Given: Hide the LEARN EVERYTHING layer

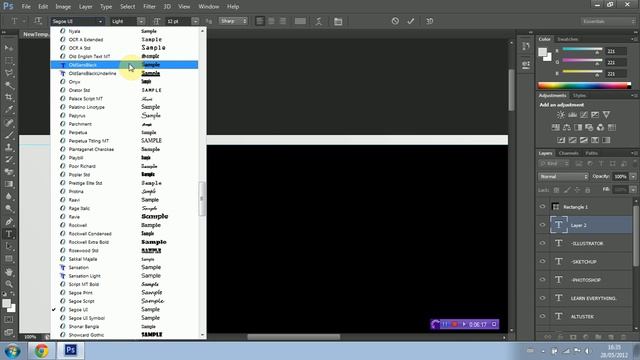Looking at the screenshot, I should pos(542,298).
